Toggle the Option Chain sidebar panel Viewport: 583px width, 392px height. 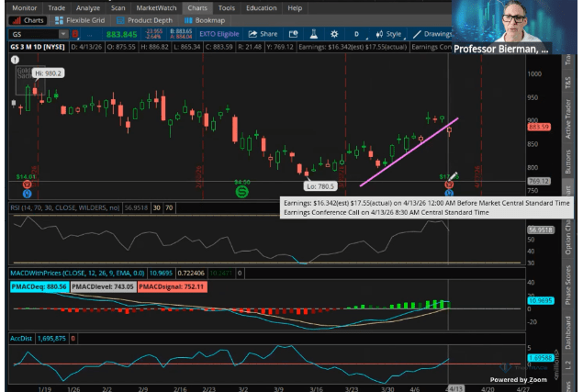tap(567, 237)
